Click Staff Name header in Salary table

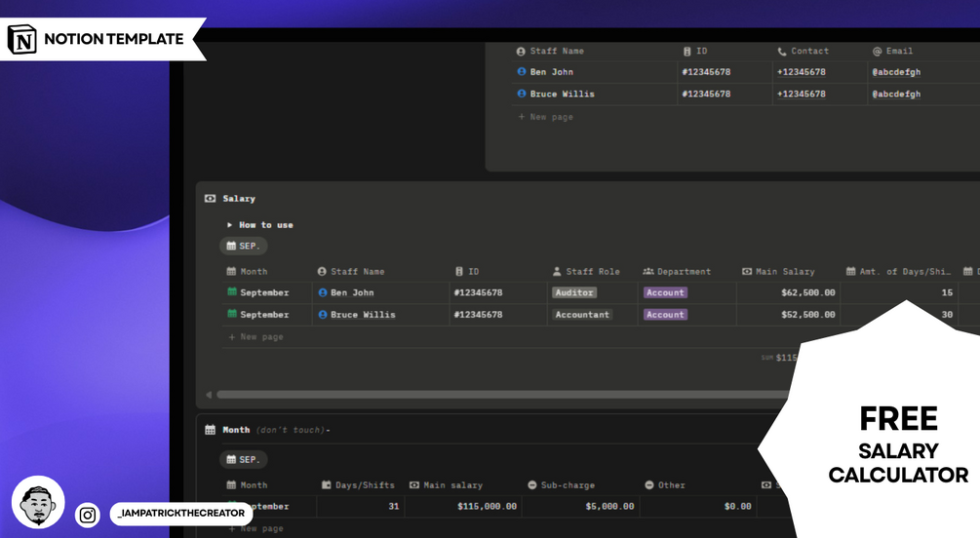(351, 272)
